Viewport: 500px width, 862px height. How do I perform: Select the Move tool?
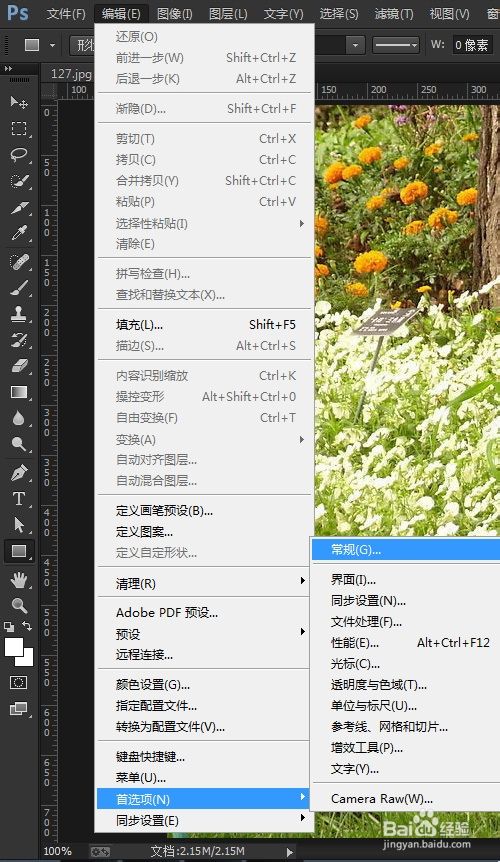pyautogui.click(x=19, y=102)
